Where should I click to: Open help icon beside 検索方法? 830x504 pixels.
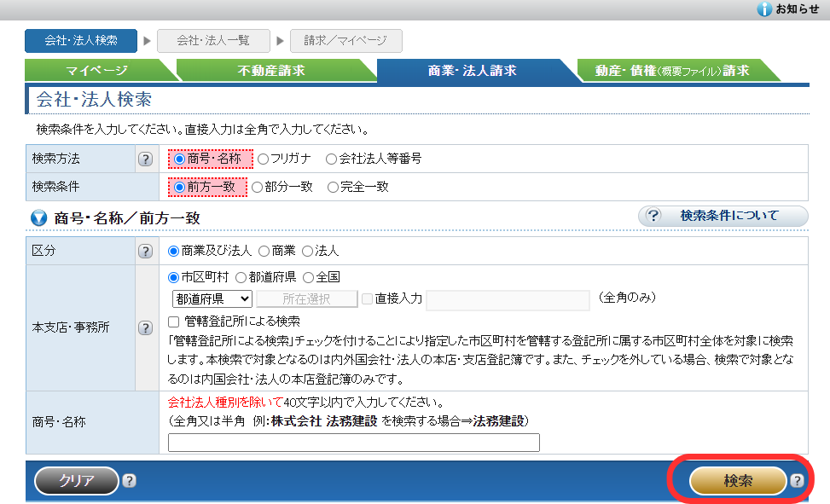[x=145, y=159]
